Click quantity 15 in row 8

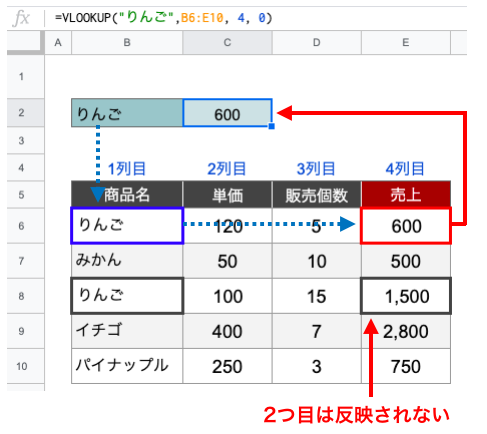pyautogui.click(x=317, y=296)
